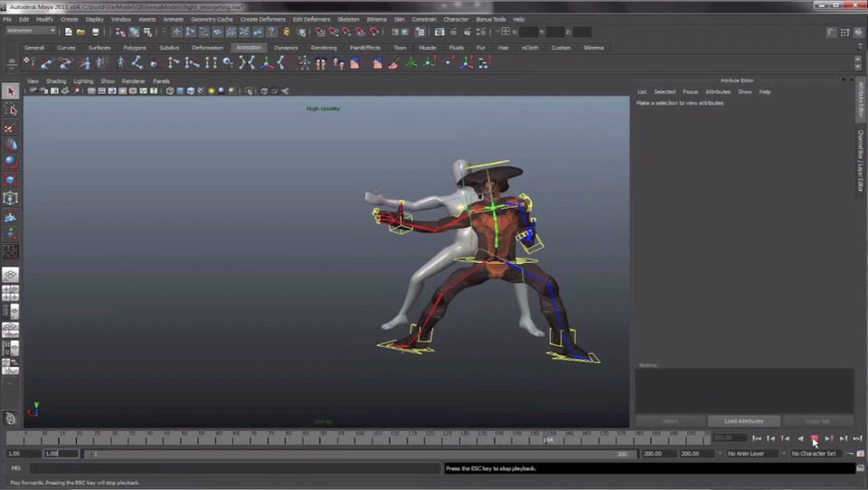Click the script editor icon at bottom right

coord(860,468)
